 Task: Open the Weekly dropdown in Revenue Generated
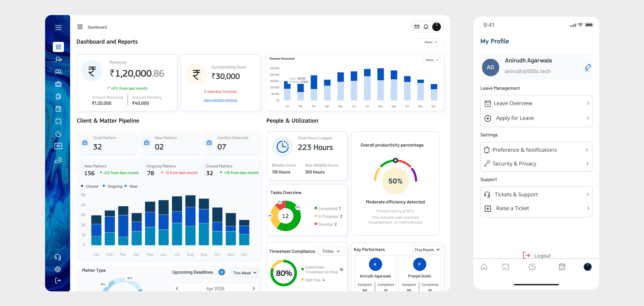coord(432,60)
